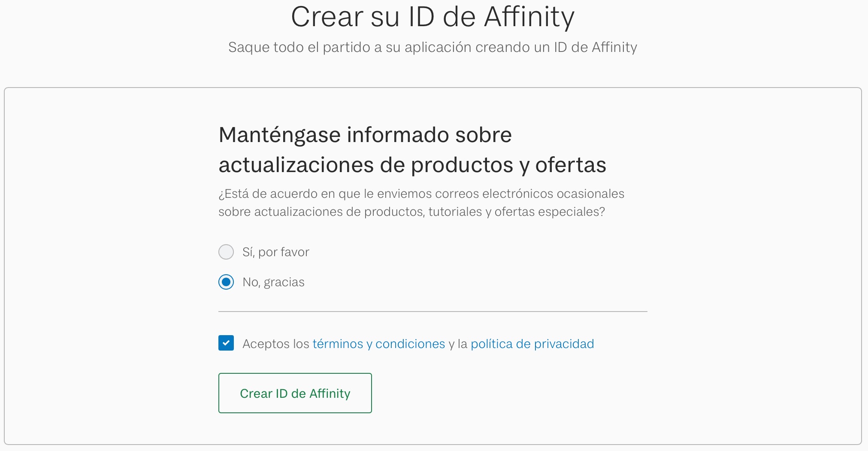This screenshot has height=451, width=868.
Task: Click the "tutoriales y ofertas especiales?" text
Action: coord(517,212)
